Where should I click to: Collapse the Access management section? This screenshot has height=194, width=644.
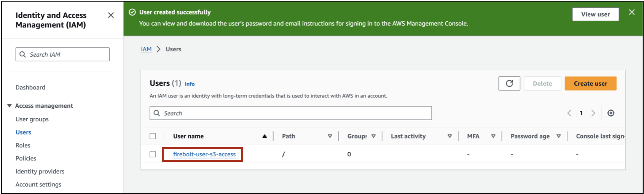click(10, 106)
